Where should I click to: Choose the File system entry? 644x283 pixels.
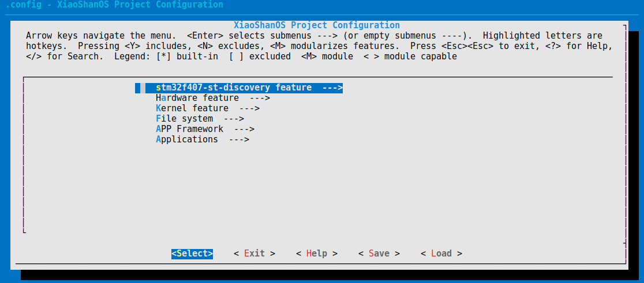184,119
